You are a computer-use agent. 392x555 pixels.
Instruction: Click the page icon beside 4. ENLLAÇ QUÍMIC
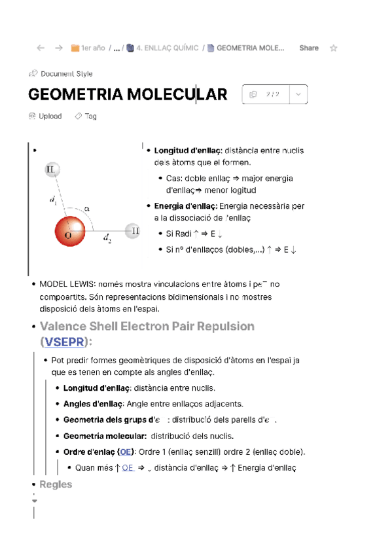pos(131,47)
